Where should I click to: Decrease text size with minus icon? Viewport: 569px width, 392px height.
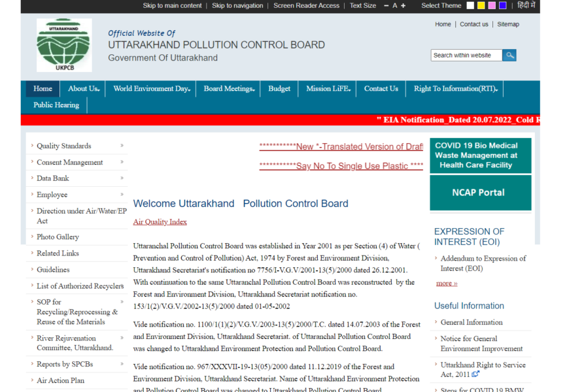pos(386,5)
